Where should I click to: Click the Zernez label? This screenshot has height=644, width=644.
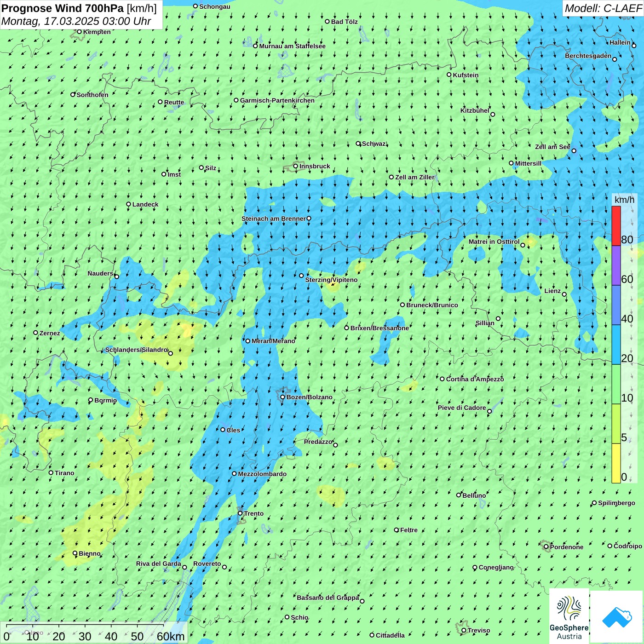point(50,333)
